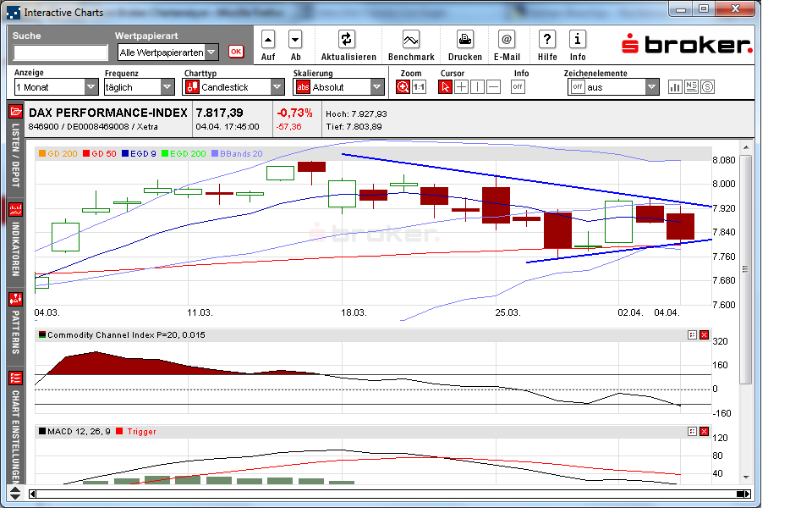Click the MACD 12, 26, 9 label
812x508 pixels.
79,431
